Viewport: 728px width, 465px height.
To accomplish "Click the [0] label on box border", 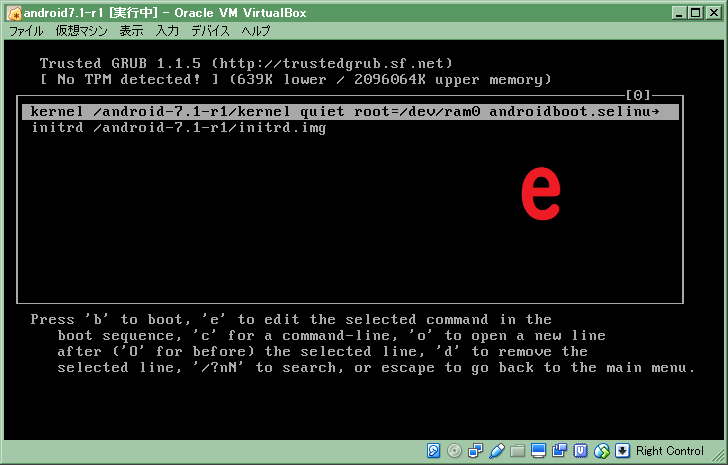I will 638,96.
